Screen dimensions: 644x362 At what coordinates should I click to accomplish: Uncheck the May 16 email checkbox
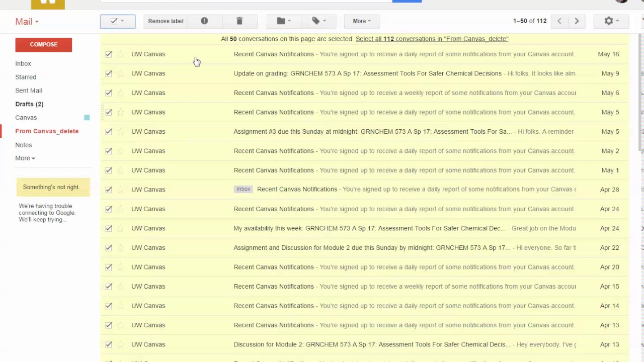click(109, 54)
